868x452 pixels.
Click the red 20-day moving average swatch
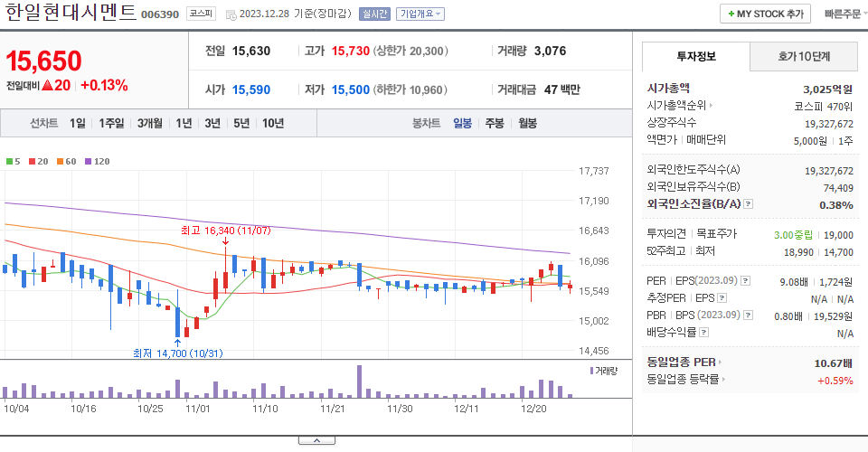(33, 162)
